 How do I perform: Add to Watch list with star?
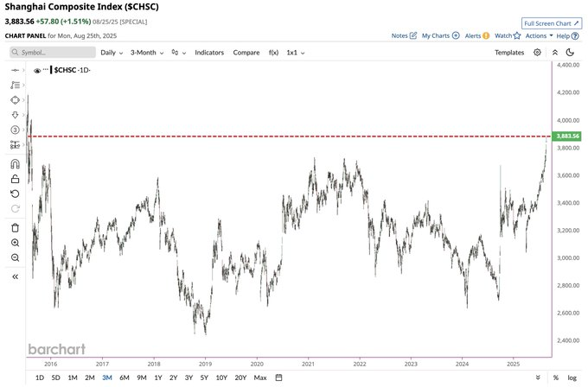click(x=508, y=36)
